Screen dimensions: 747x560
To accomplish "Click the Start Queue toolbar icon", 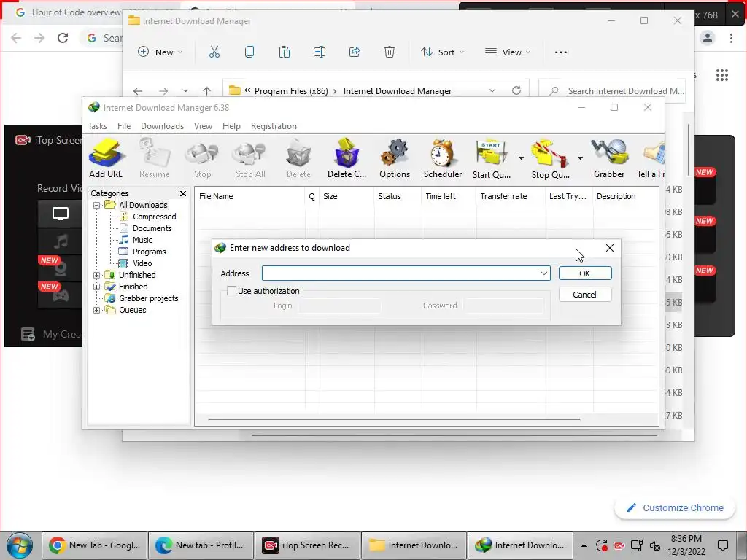I will click(x=492, y=158).
